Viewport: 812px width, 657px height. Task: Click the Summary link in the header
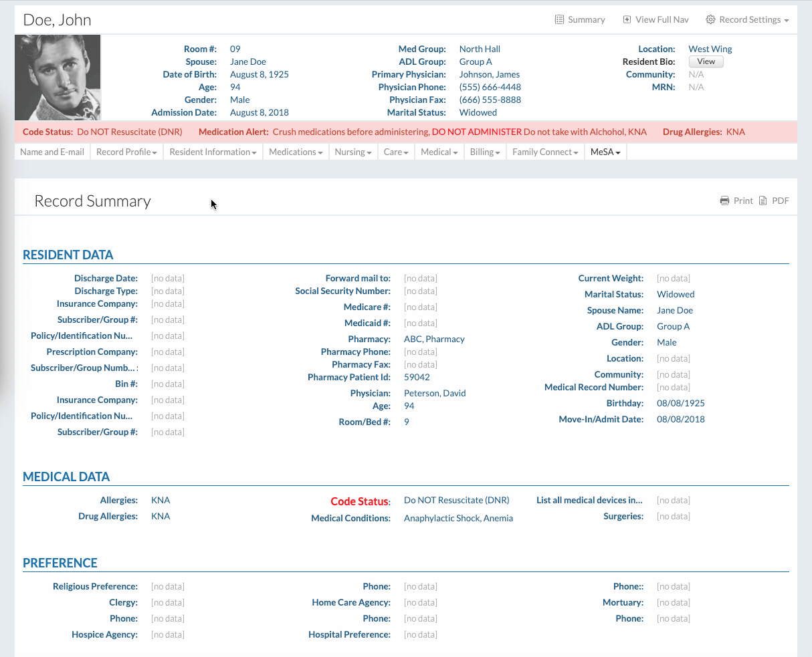(586, 20)
